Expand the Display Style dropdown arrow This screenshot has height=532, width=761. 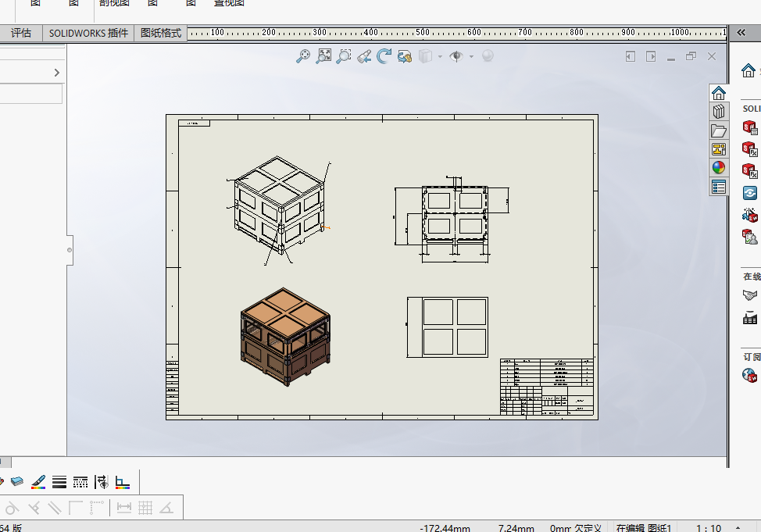[440, 56]
